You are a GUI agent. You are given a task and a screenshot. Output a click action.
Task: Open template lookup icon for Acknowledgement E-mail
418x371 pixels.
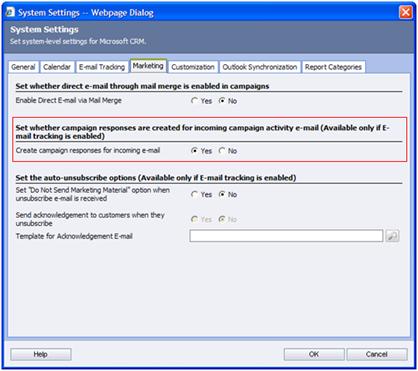[392, 236]
